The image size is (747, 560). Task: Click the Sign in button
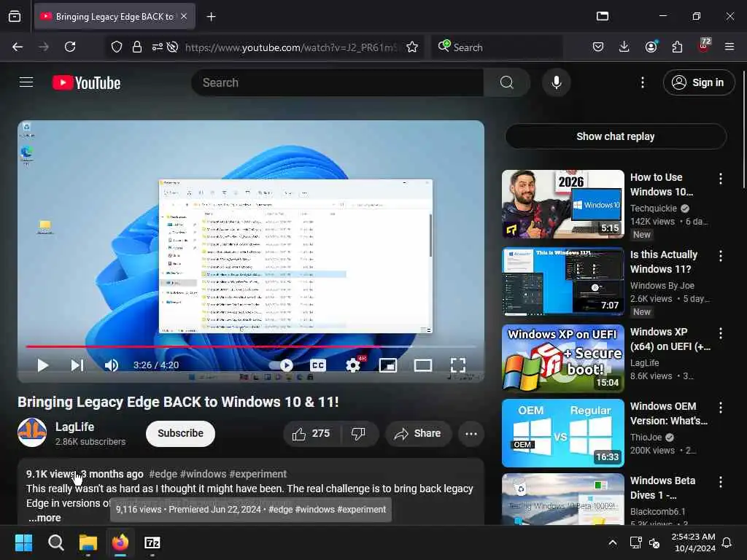(x=699, y=82)
